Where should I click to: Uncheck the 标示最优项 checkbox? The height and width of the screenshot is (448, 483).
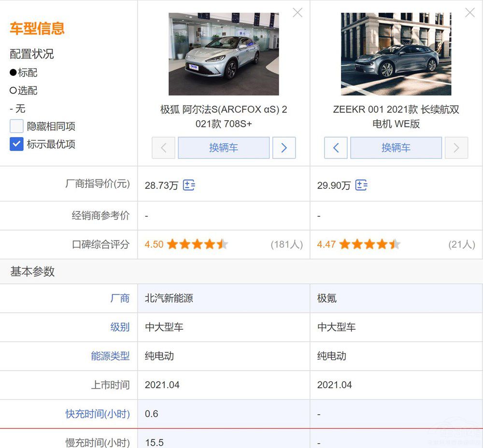tap(17, 144)
